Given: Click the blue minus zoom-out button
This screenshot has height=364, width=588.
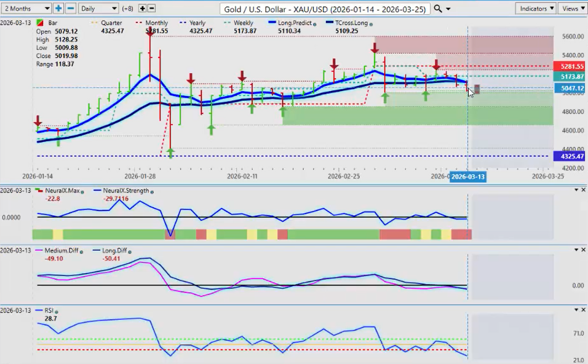Looking at the screenshot, I should (71, 9).
